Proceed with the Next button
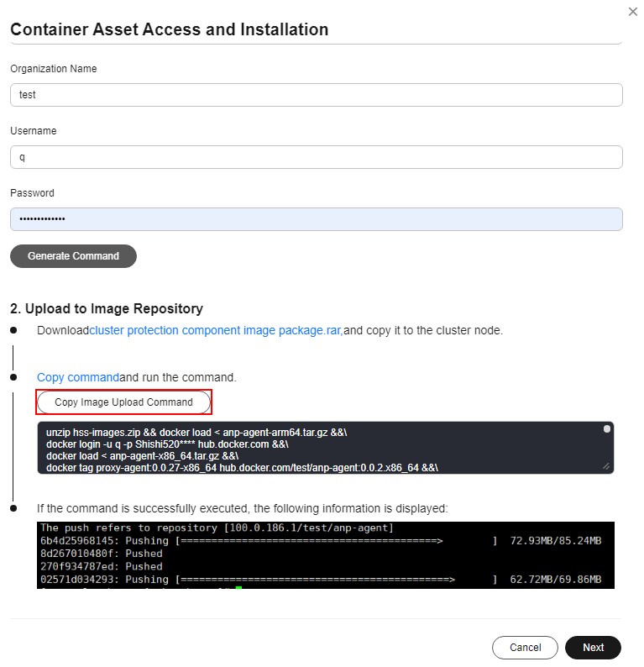The image size is (644, 667). pos(593,648)
